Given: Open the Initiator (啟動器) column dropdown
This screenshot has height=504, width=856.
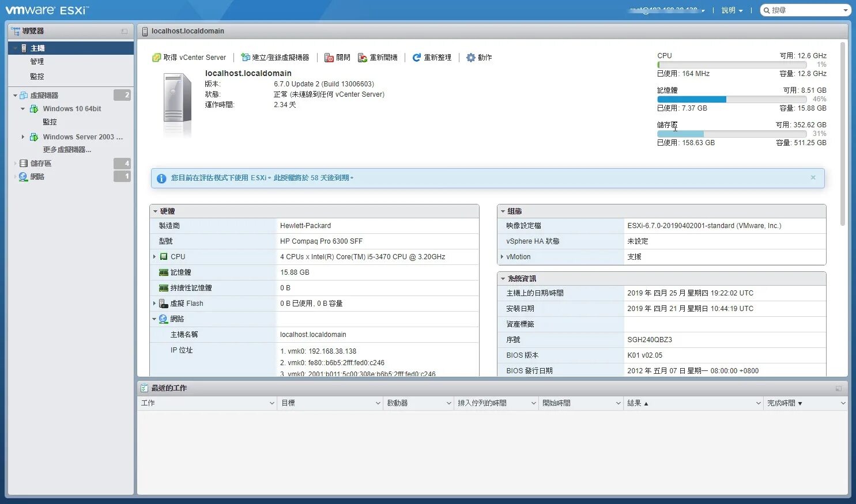Looking at the screenshot, I should click(x=449, y=403).
